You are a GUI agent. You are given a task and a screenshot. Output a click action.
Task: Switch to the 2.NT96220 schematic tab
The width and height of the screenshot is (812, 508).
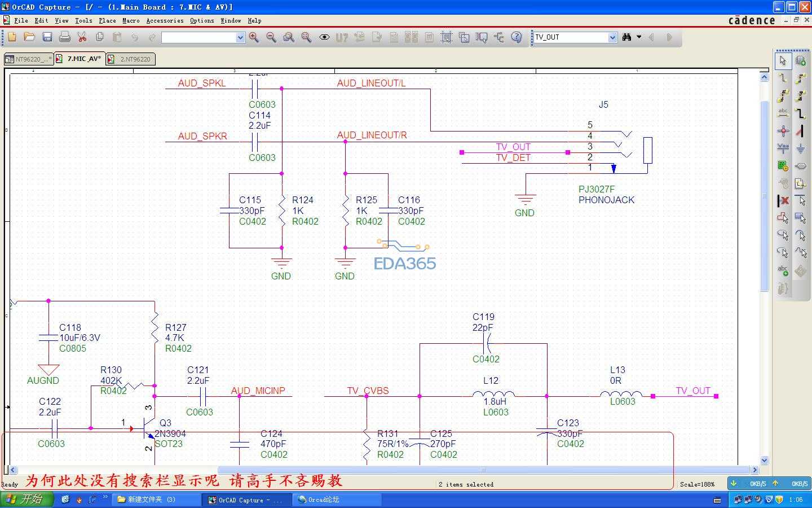(130, 59)
